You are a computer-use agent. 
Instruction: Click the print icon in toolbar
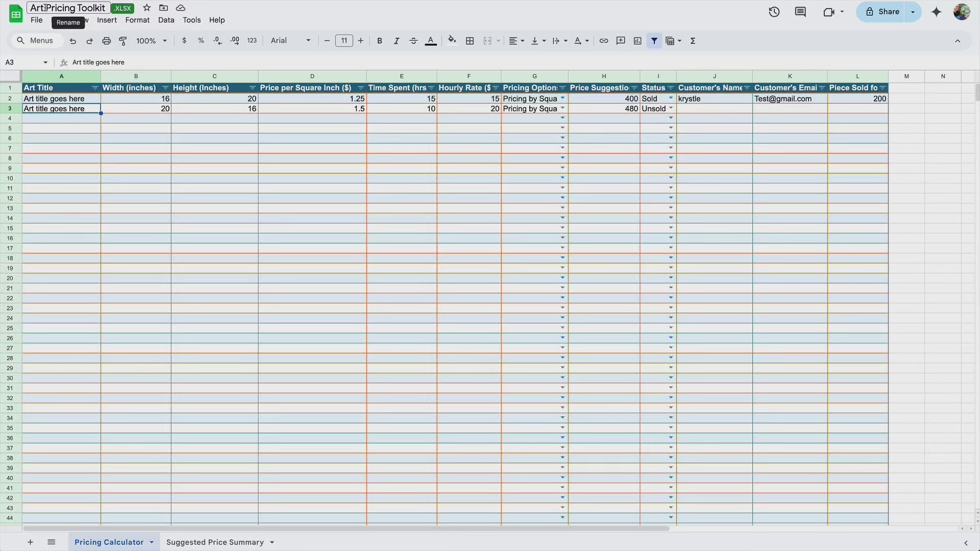point(106,41)
